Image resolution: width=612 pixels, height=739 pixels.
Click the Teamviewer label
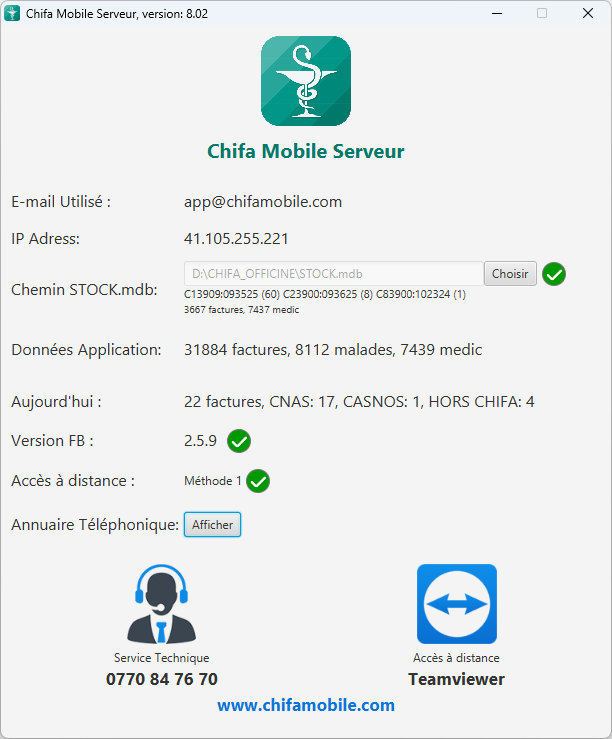click(x=456, y=679)
